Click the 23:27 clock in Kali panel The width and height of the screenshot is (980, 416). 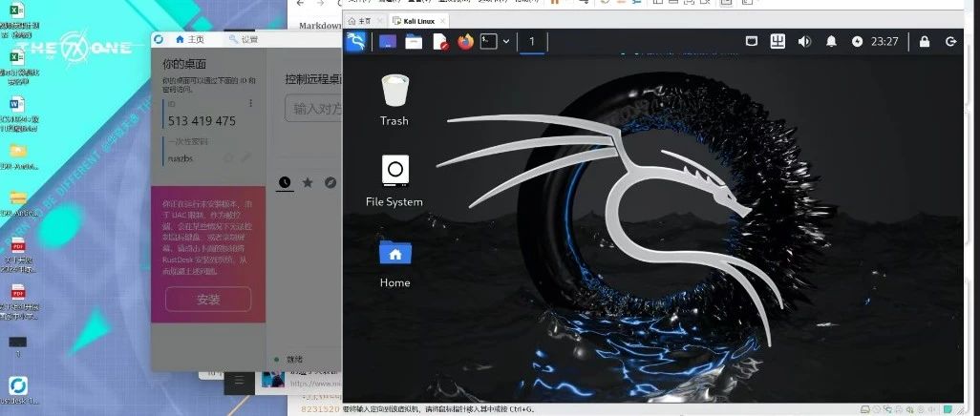884,42
